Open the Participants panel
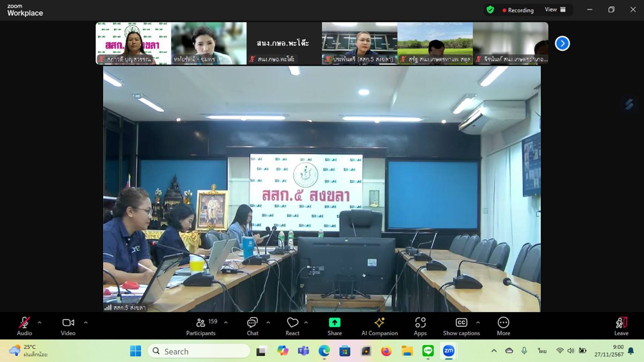The width and height of the screenshot is (644, 362). click(x=201, y=326)
